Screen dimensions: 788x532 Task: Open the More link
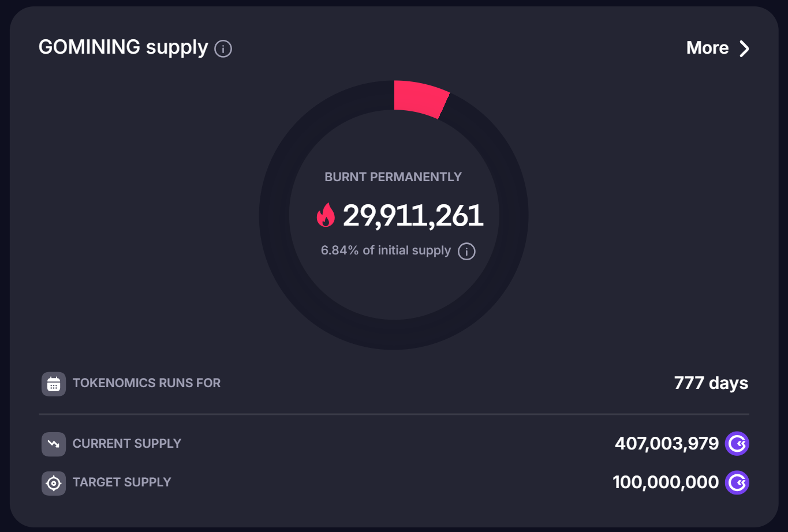(x=707, y=48)
